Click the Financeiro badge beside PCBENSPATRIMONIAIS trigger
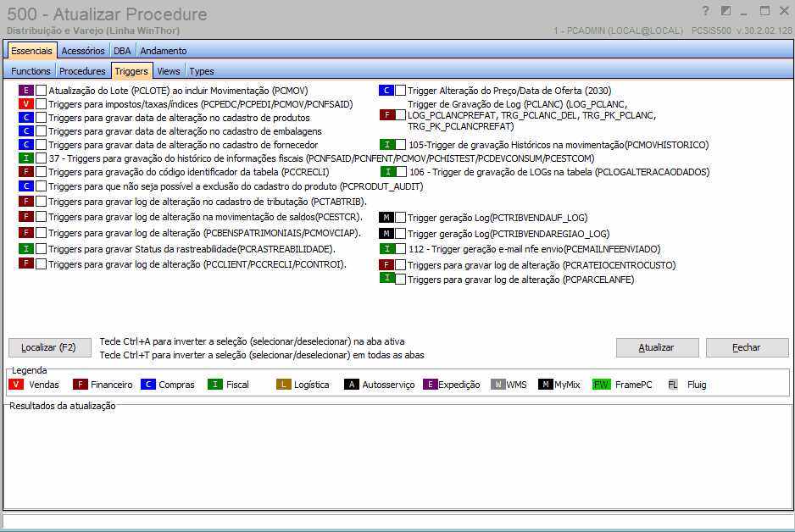795x532 pixels. 26,233
